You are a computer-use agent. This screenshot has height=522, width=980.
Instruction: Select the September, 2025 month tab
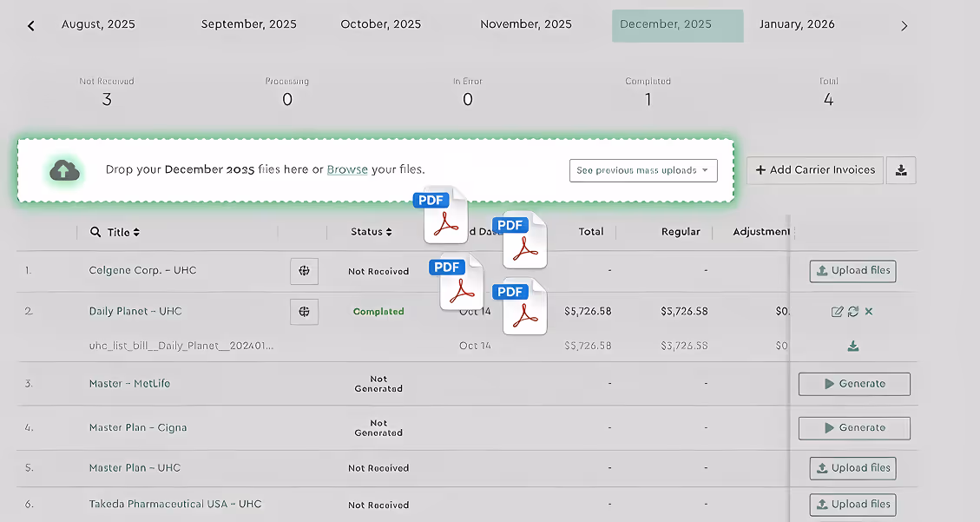(x=249, y=24)
